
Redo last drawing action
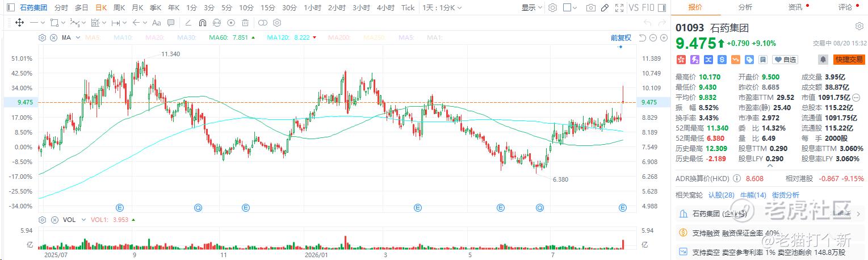point(662,23)
